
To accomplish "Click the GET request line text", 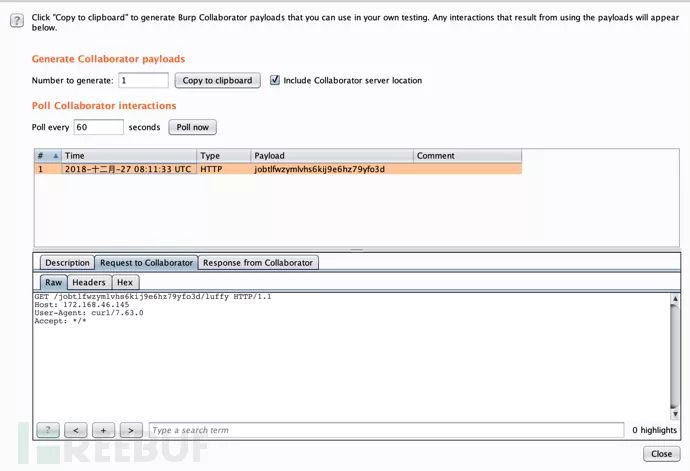I will point(153,297).
